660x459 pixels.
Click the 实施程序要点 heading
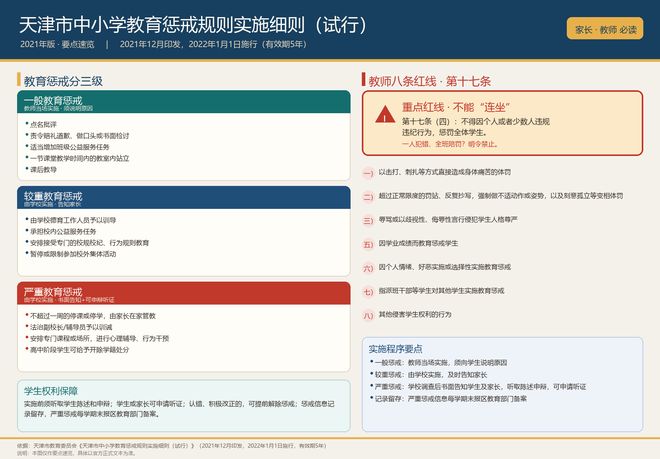pos(396,349)
